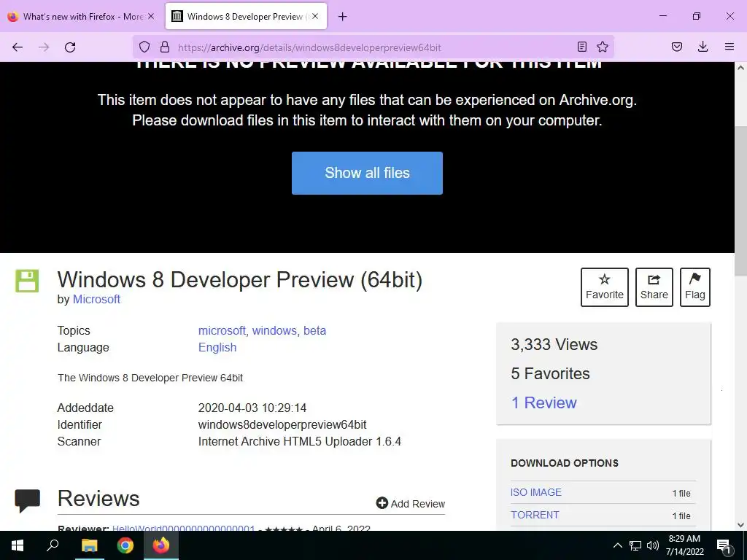Viewport: 747px width, 560px height.
Task: Close the What's new with Firefox tab
Action: coord(150,16)
